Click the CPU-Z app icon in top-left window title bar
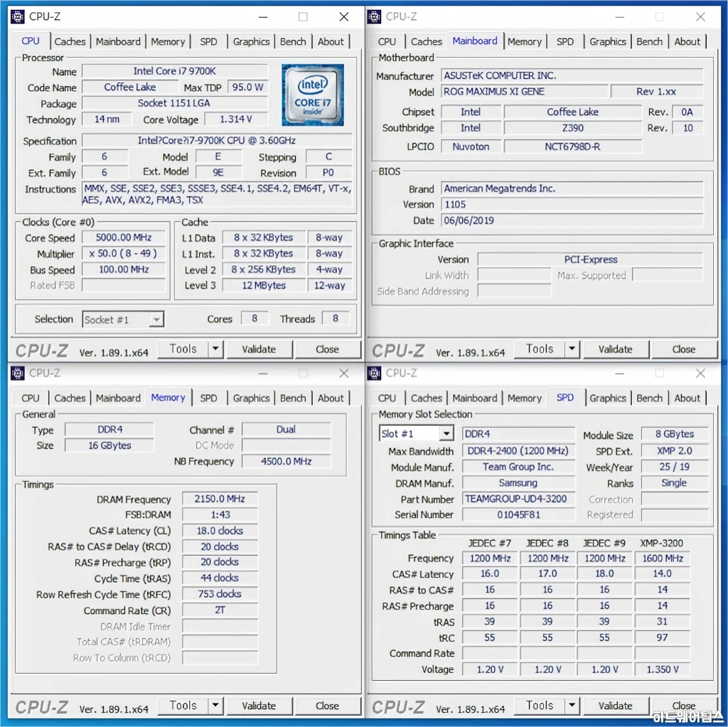This screenshot has height=727, width=728. click(x=17, y=17)
